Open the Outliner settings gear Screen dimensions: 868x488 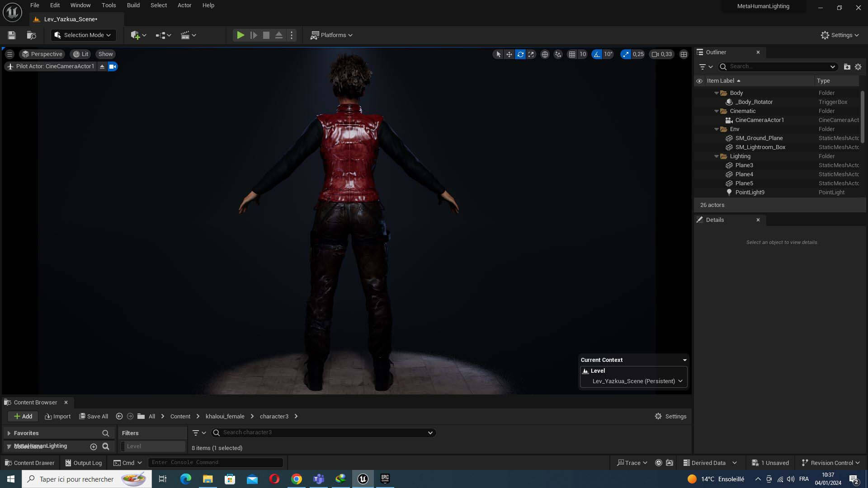(x=858, y=66)
